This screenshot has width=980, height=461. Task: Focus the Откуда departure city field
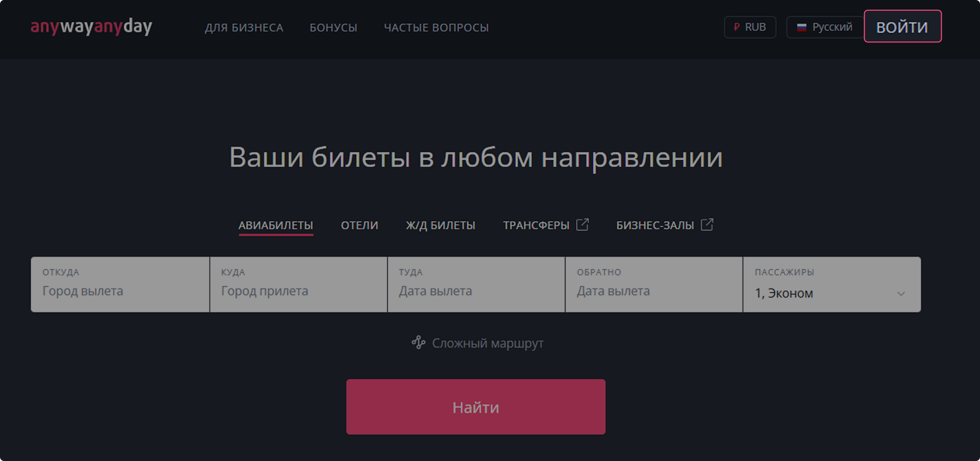(120, 285)
